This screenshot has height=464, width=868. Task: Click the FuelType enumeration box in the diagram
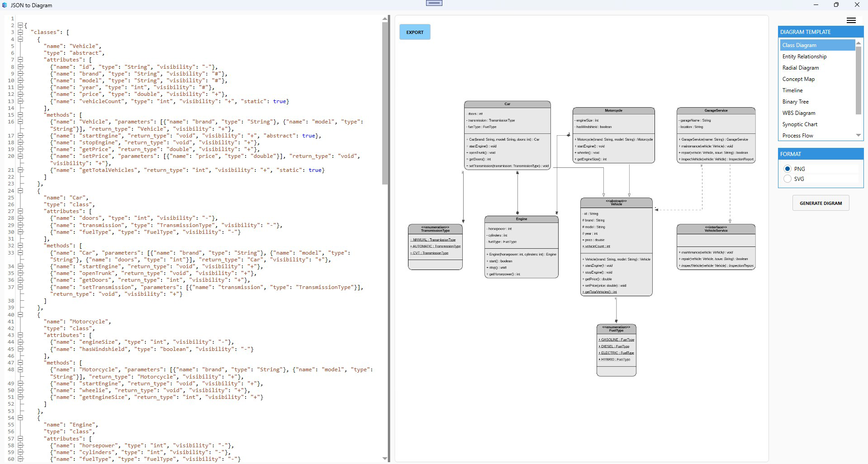tap(616, 350)
